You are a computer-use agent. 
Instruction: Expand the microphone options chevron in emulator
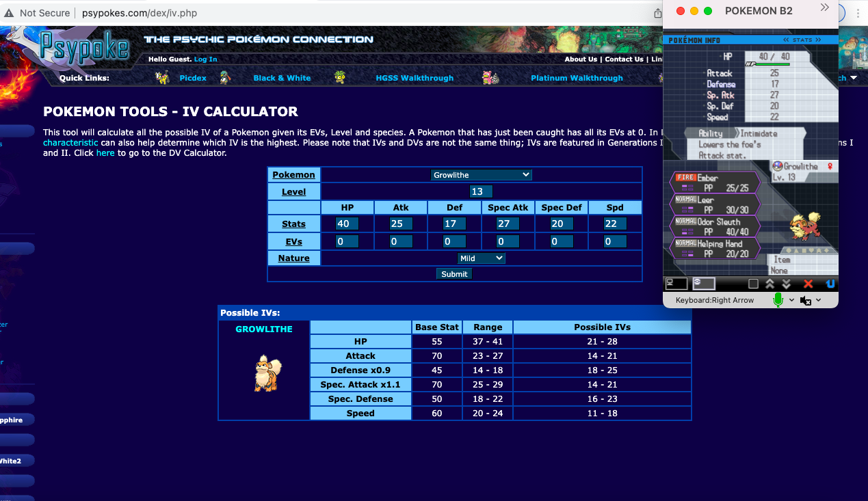pyautogui.click(x=791, y=300)
